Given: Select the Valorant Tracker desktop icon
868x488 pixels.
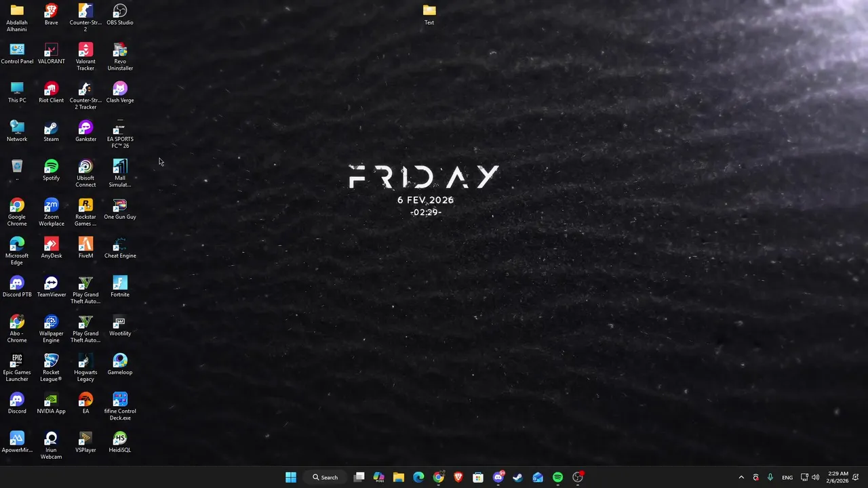Looking at the screenshot, I should 85,57.
